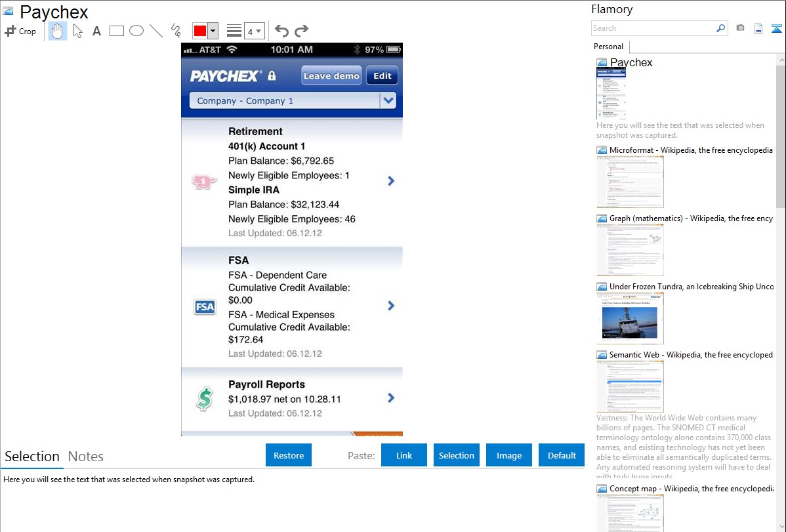Viewport: 786px width, 532px height.
Task: Select the rectangle shape tool
Action: pos(116,31)
